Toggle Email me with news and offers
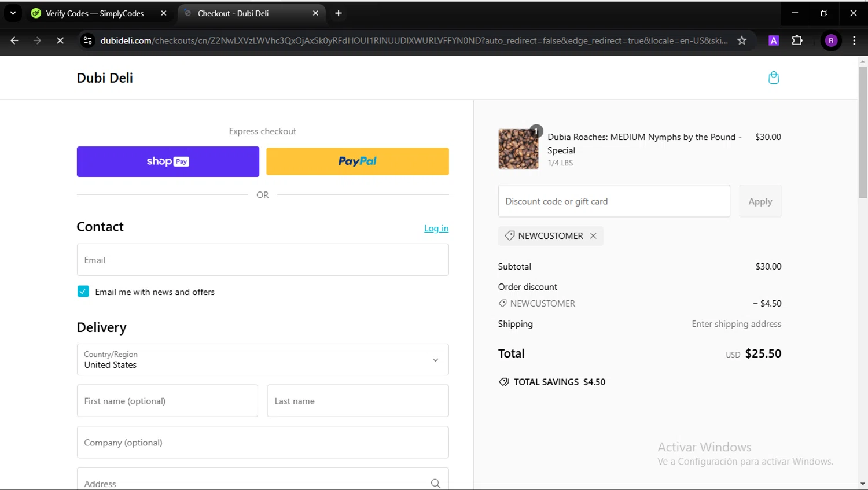 [83, 292]
